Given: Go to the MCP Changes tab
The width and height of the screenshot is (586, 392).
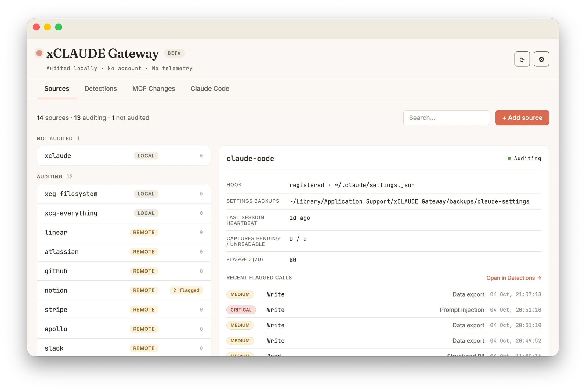Looking at the screenshot, I should click(x=154, y=89).
